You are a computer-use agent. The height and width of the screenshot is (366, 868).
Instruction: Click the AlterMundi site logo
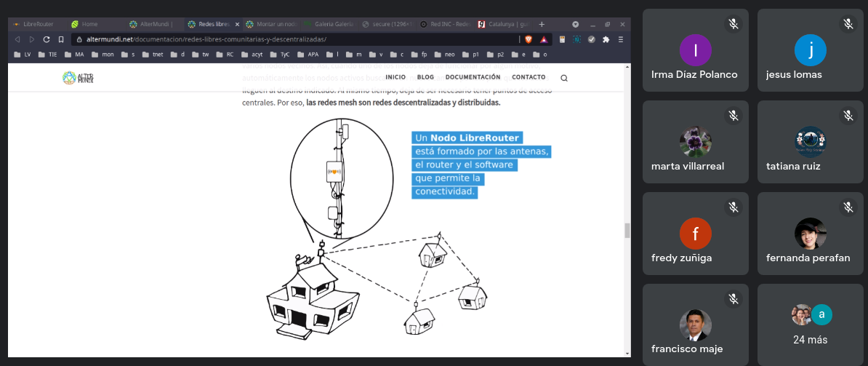pos(78,78)
